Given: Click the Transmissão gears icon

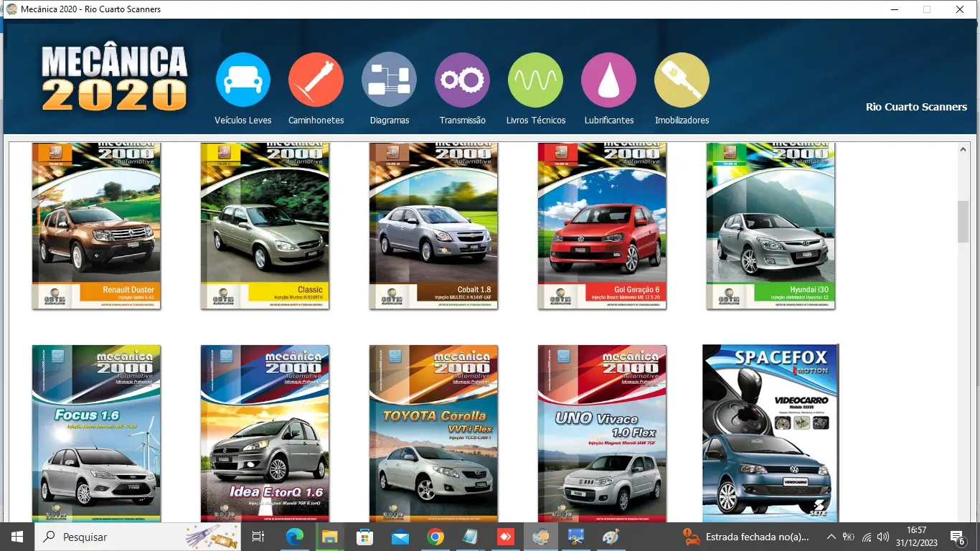Looking at the screenshot, I should point(462,80).
